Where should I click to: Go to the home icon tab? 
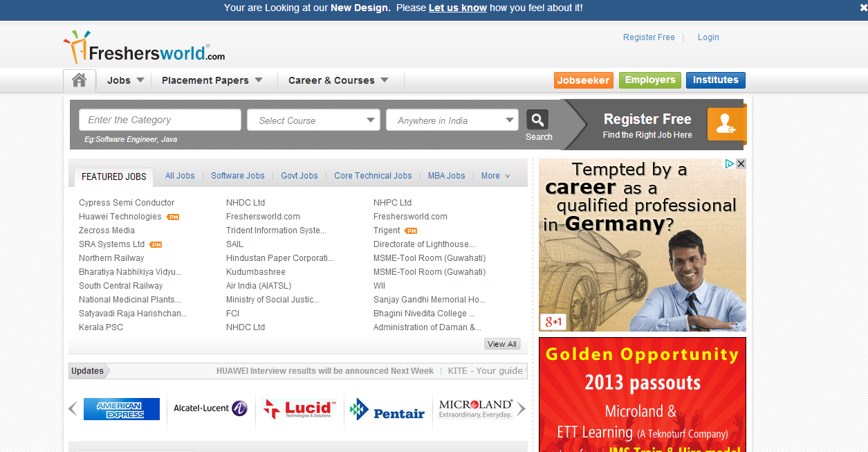click(x=80, y=80)
